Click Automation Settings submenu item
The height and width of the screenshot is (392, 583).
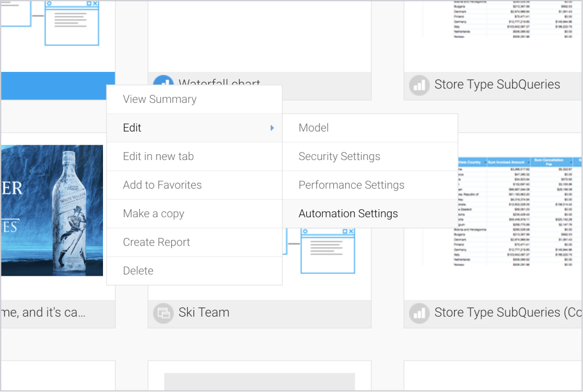tap(348, 214)
